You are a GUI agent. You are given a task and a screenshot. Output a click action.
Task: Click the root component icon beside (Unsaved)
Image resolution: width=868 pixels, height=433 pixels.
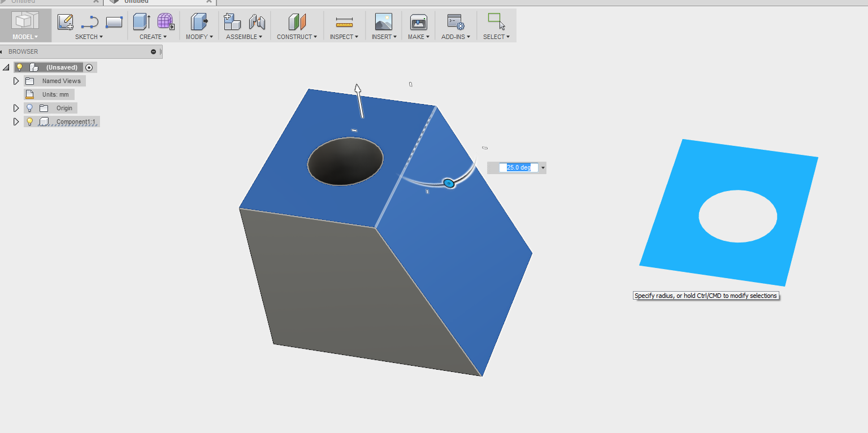click(34, 67)
